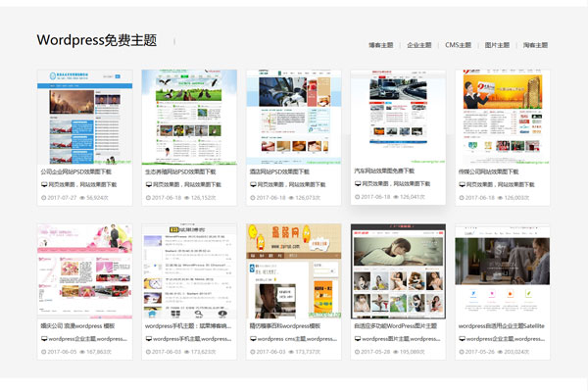Click the wordpress图片主题 tags on image theme card
The height and width of the screenshot is (391, 588).
401,339
